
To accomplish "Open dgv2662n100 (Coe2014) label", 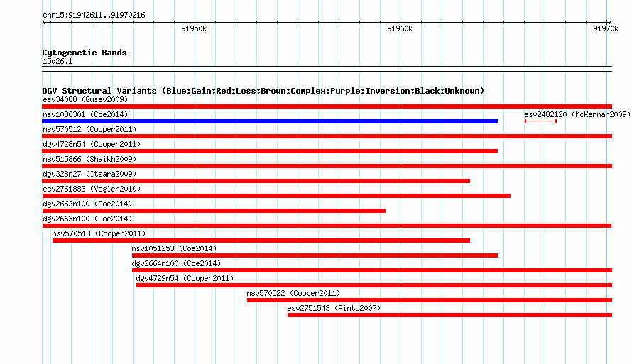I will [87, 204].
